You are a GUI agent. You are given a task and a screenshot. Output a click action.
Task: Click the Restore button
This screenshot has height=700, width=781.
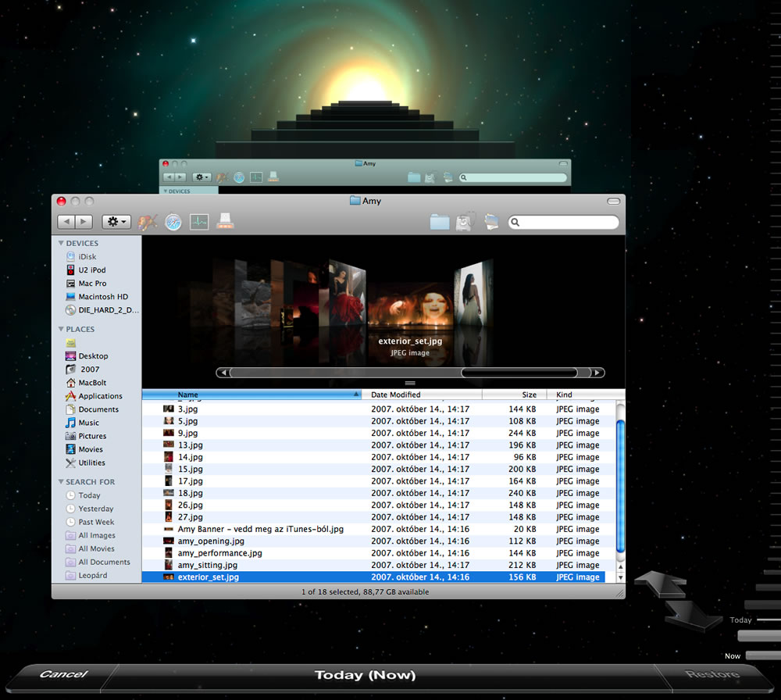coord(711,675)
